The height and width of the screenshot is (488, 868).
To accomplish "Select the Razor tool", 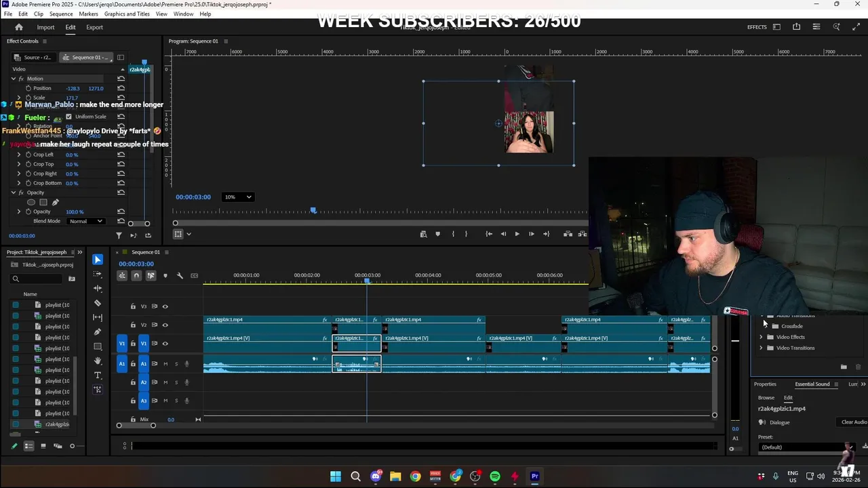I will [98, 303].
